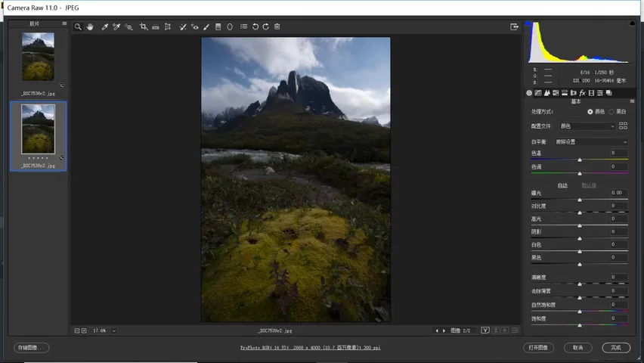The height and width of the screenshot is (363, 644).
Task: Click the 取消 cancel button
Action: pos(578,348)
